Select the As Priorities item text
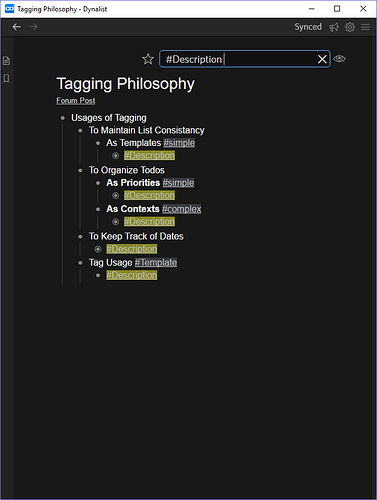 pyautogui.click(x=133, y=183)
